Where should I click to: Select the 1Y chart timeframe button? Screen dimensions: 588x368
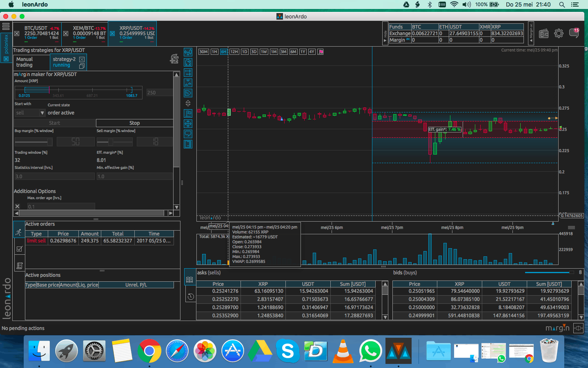303,52
